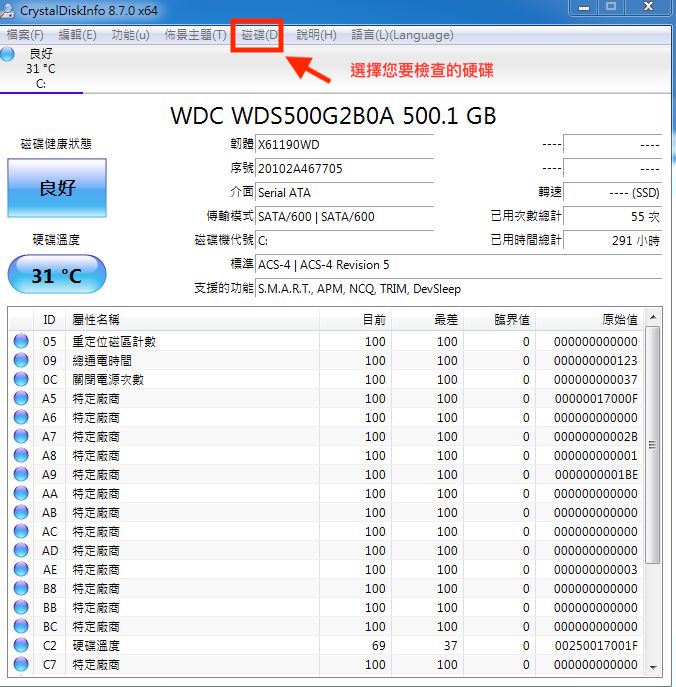Click the status icon of row AC

click(21, 531)
